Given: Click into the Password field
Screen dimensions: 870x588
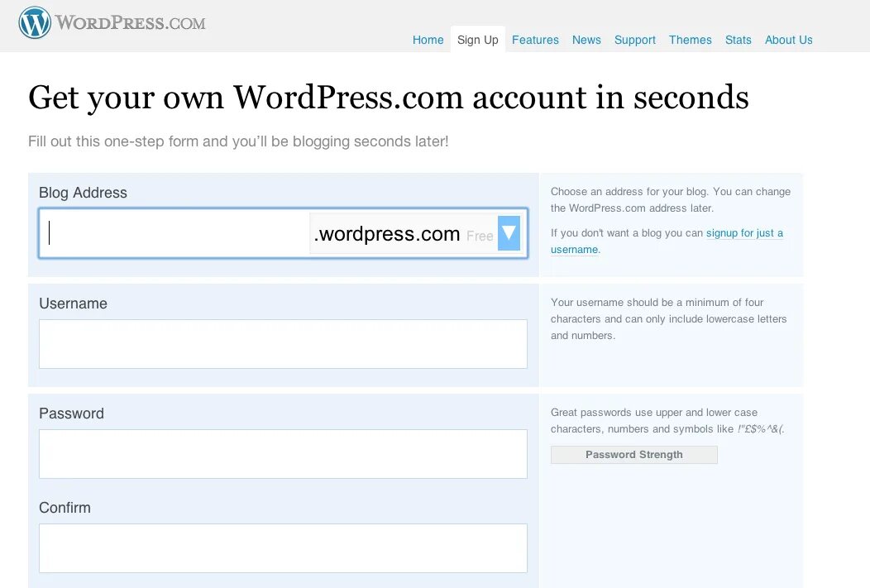Looking at the screenshot, I should coord(283,454).
